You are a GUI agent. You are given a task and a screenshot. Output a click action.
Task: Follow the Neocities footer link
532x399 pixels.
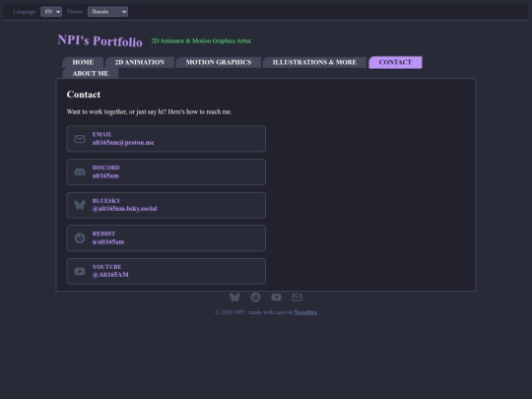(x=305, y=312)
